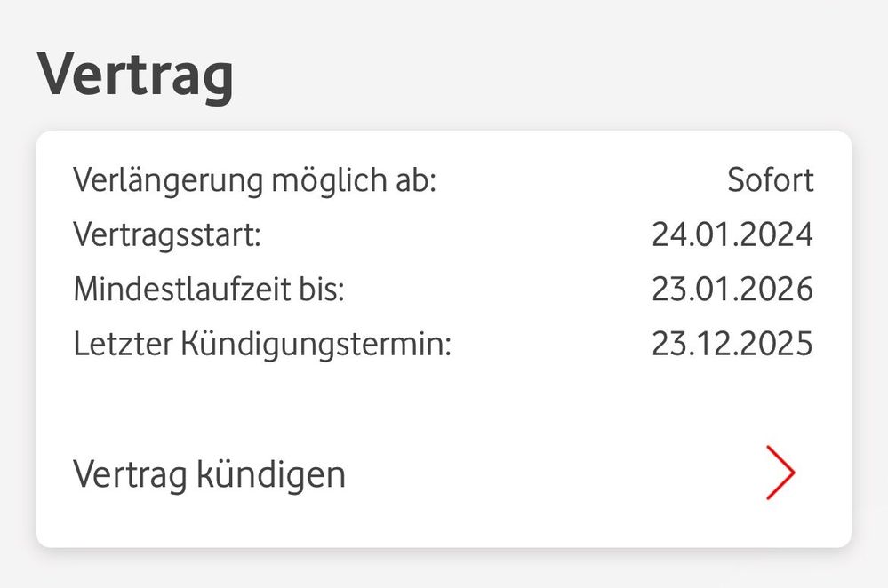
Task: Tap the Mindestlaufzeit bis label
Action: click(208, 290)
